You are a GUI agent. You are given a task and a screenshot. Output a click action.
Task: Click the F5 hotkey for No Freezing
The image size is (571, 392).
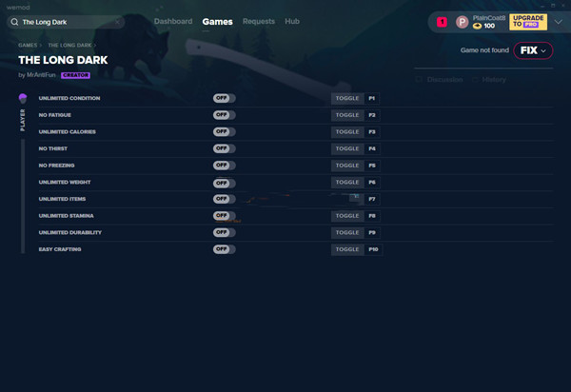pos(372,166)
